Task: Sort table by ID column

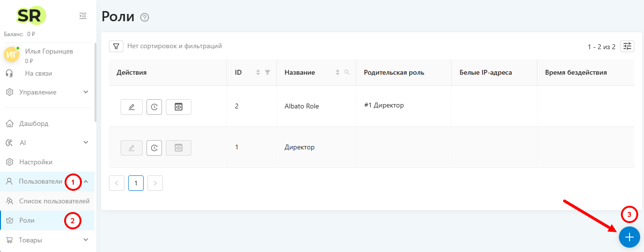Action: (258, 72)
